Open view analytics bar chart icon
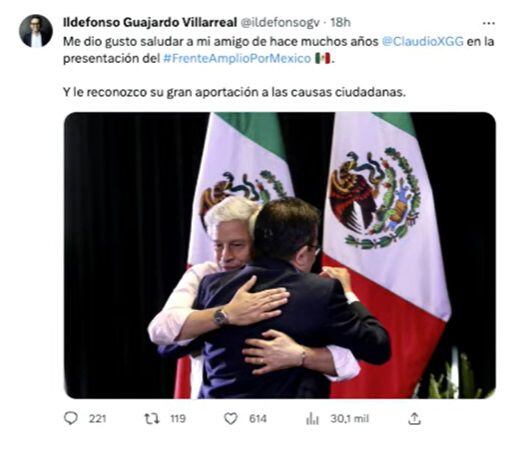 tap(312, 420)
